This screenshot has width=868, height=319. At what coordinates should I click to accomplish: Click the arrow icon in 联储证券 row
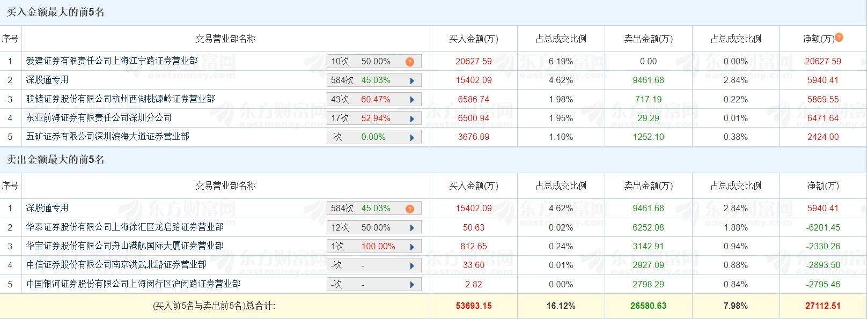412,100
